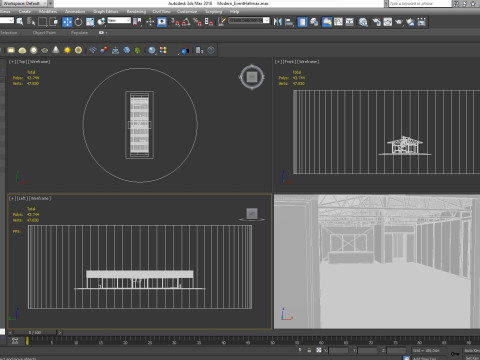
Task: Activate the Select and Move tool
Action: (x=67, y=22)
